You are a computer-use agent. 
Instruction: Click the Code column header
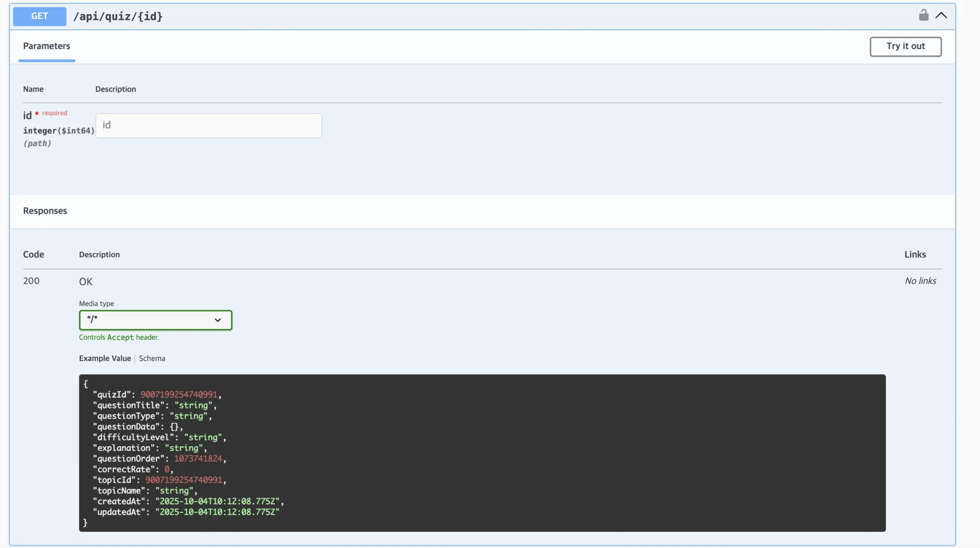(34, 254)
